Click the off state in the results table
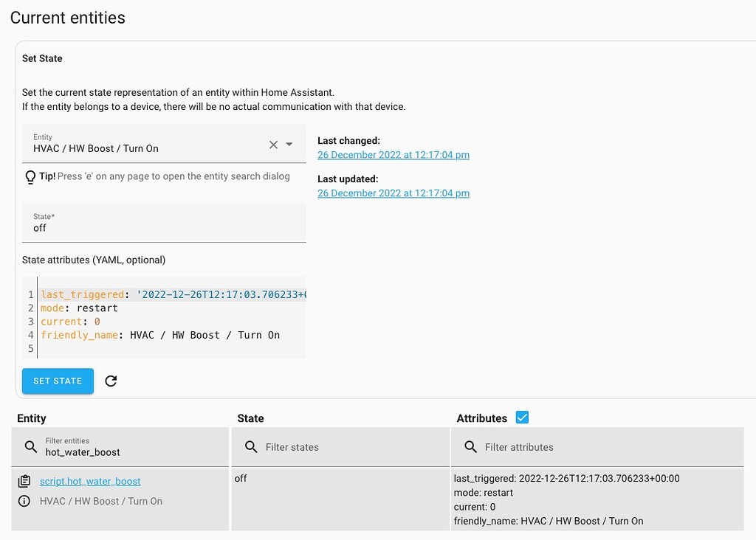756x540 pixels. tap(240, 478)
